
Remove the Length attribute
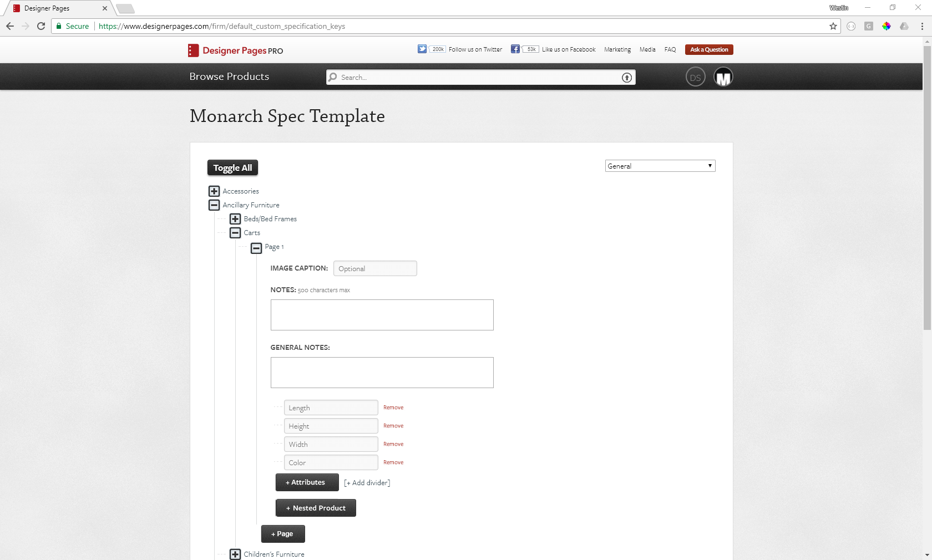pos(393,408)
